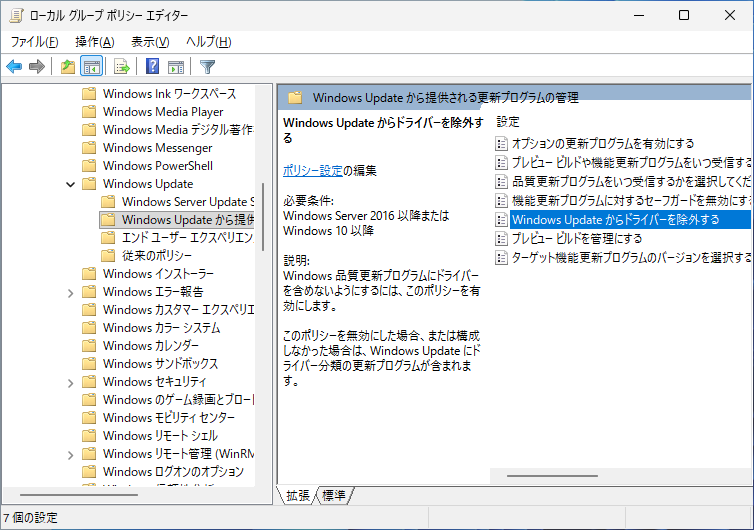Select Windows カラー システム tree item
Viewport: 754px width, 530px height.
[162, 328]
